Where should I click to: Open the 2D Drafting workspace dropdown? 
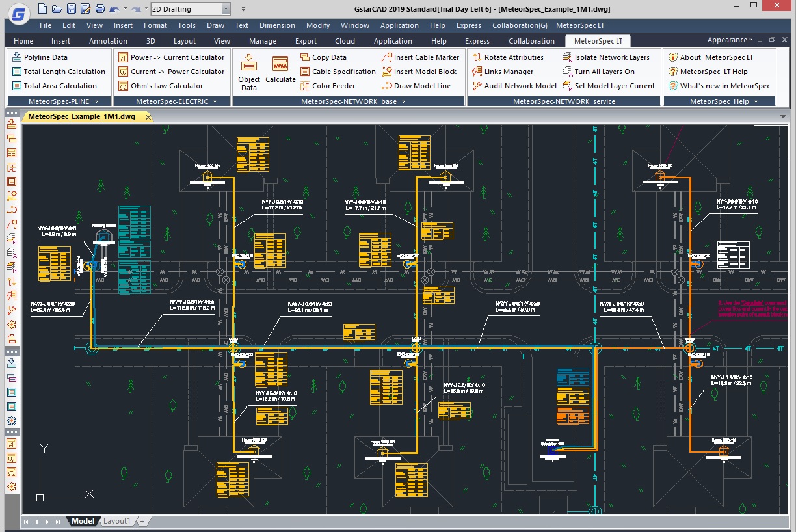(x=226, y=9)
